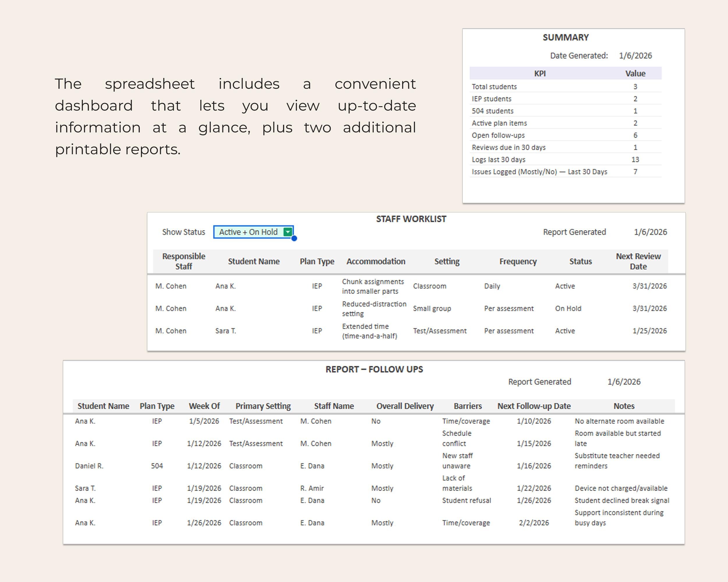Open the Show Status dropdown arrow

point(288,232)
